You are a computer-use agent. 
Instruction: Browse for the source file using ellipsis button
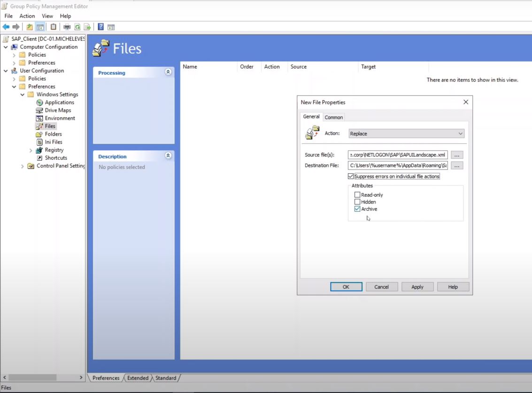coord(456,154)
